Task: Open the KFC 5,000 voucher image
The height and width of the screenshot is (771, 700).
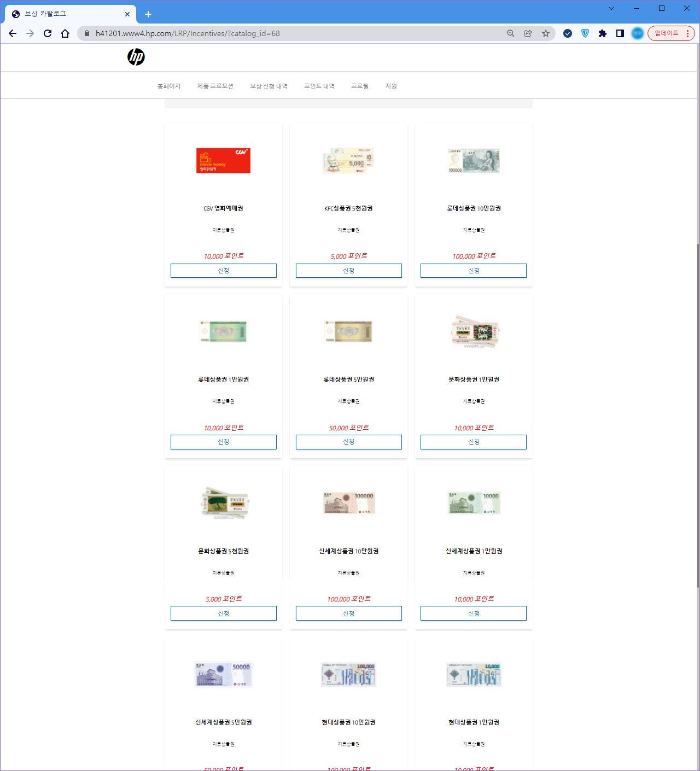Action: [x=349, y=161]
